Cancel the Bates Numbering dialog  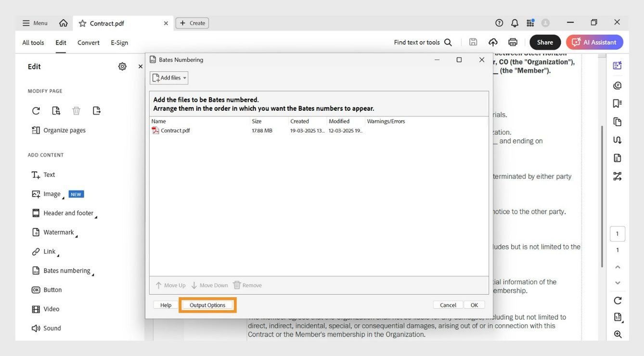click(x=447, y=304)
